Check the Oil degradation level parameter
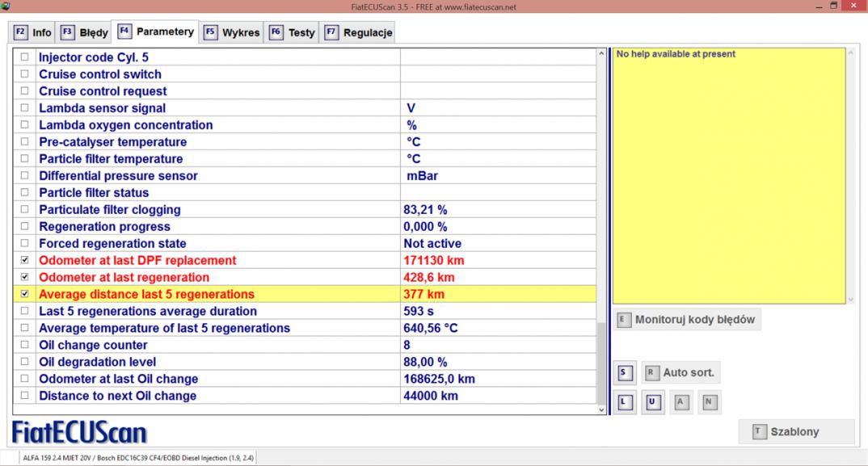 point(24,363)
